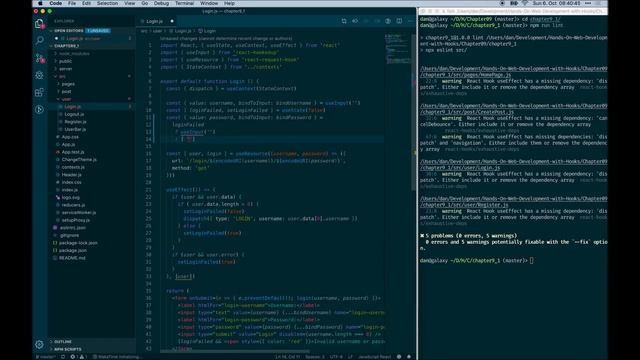640x360 pixels.
Task: Open the Selection menu
Action: point(107,3)
